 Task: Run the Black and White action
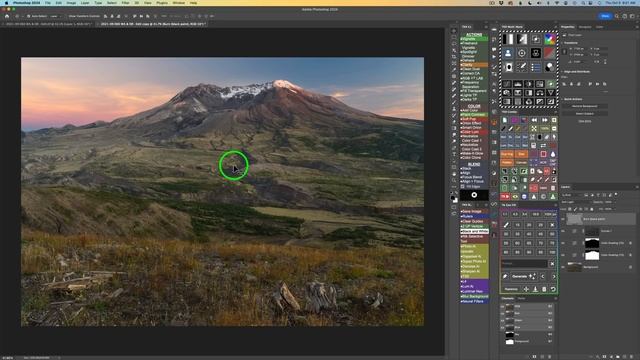tap(474, 231)
